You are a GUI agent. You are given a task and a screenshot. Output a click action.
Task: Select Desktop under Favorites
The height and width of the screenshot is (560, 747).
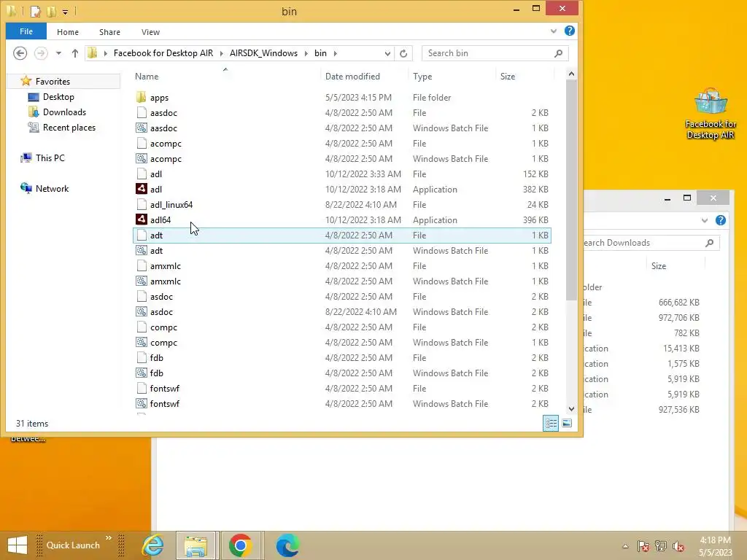click(x=58, y=97)
